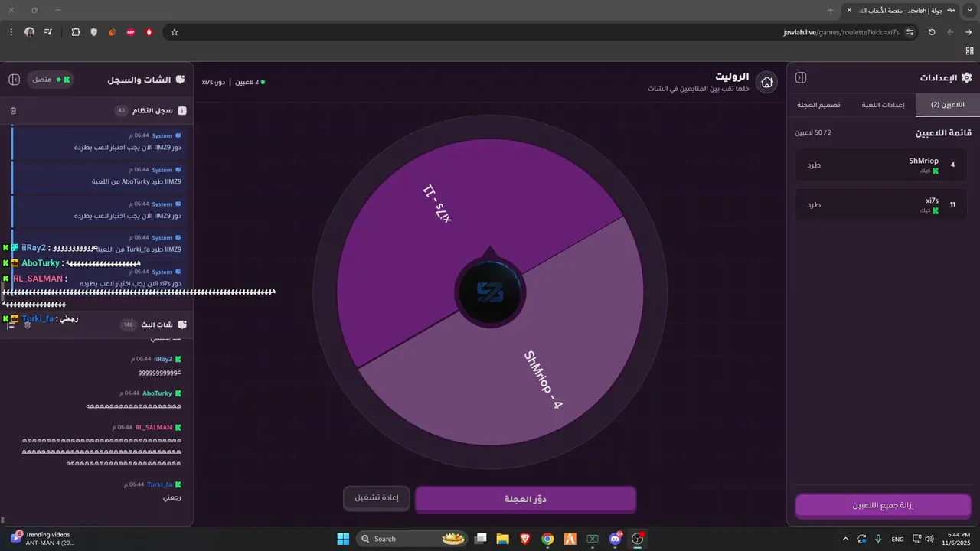Open the browser profile avatar
980x551 pixels.
point(30,32)
